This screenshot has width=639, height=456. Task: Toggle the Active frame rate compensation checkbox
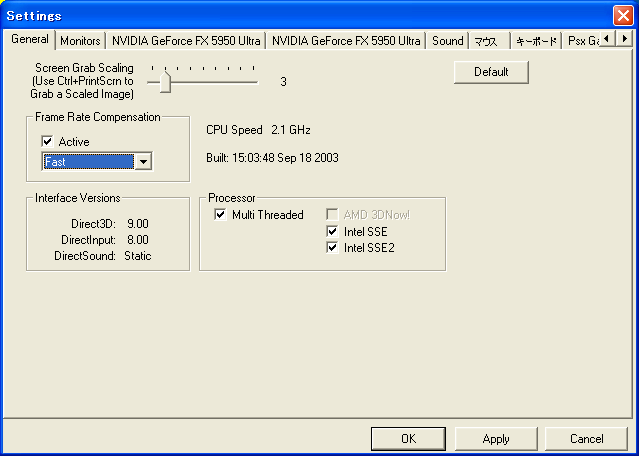point(48,142)
